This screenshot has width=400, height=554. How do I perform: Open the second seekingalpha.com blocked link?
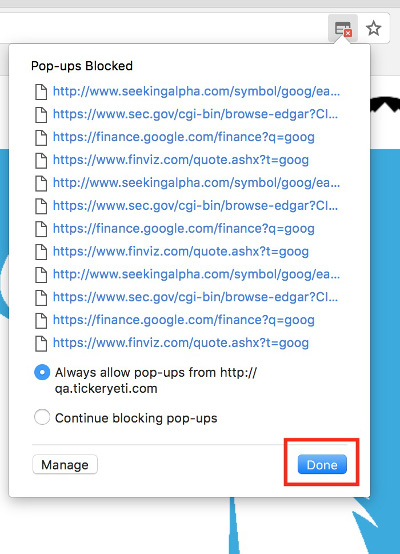click(x=196, y=183)
